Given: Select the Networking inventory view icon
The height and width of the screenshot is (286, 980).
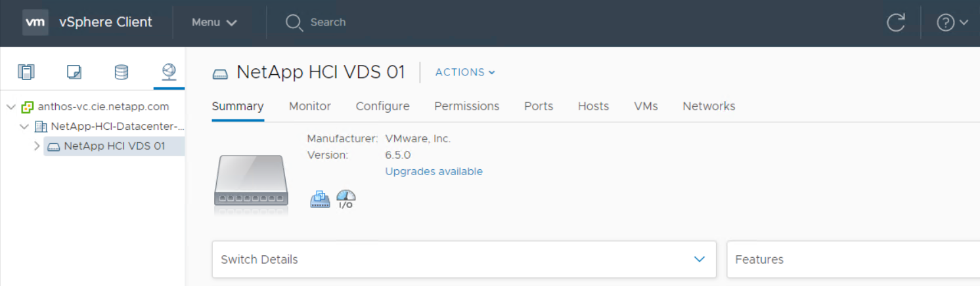Looking at the screenshot, I should [169, 72].
